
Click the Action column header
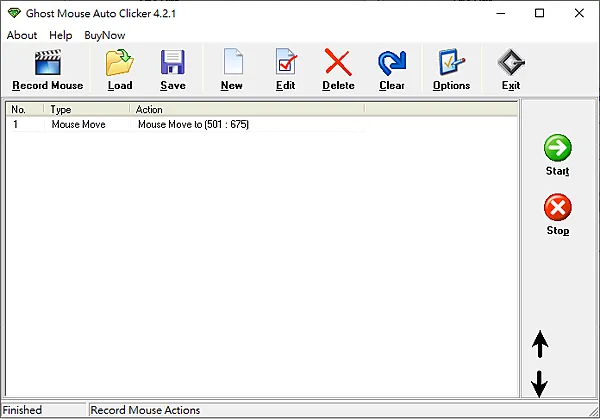click(x=247, y=109)
